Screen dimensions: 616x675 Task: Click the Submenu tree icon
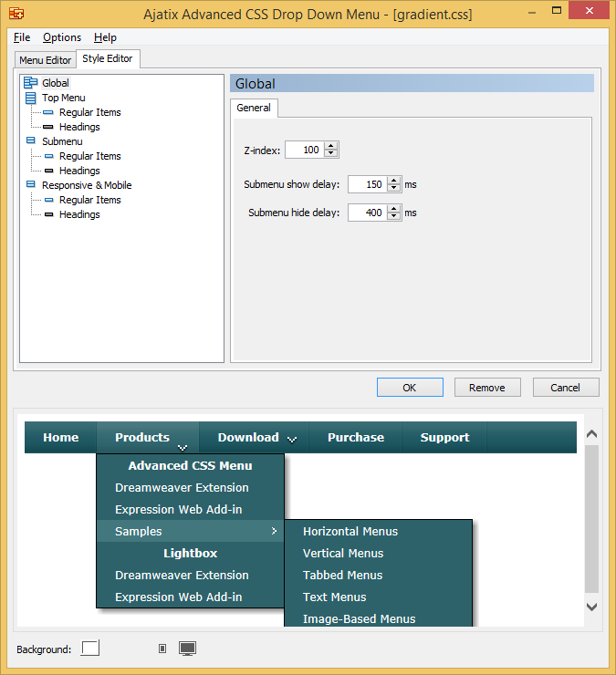click(x=31, y=140)
